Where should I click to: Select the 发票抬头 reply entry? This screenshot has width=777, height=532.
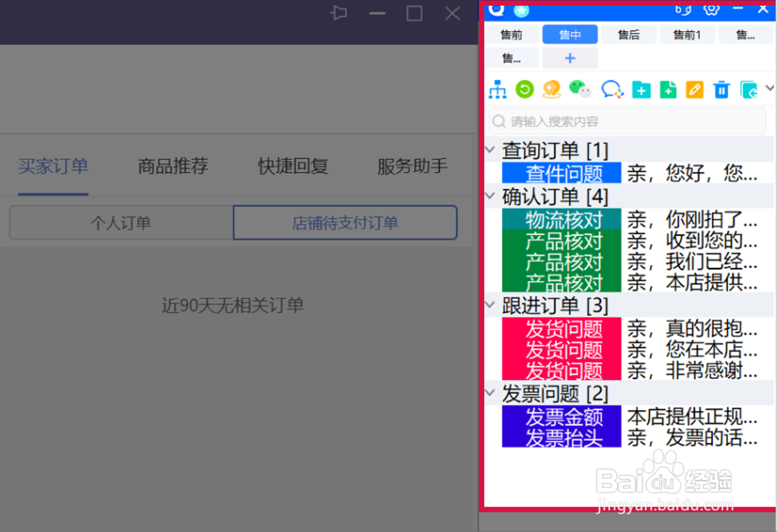(562, 437)
